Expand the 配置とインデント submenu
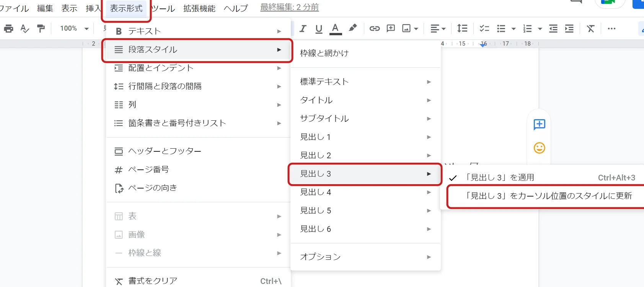The width and height of the screenshot is (644, 287). tap(198, 68)
